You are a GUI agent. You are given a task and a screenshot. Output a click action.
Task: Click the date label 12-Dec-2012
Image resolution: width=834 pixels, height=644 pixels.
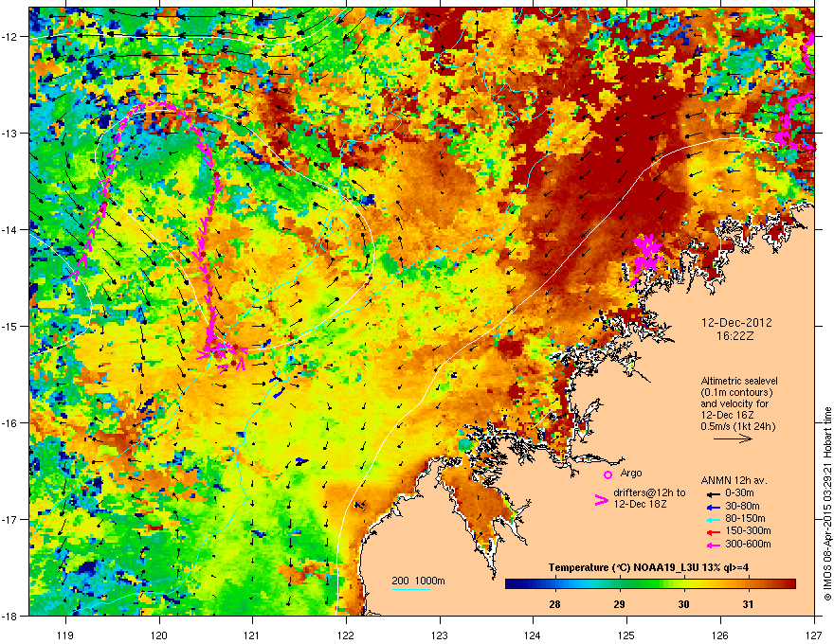tap(736, 323)
